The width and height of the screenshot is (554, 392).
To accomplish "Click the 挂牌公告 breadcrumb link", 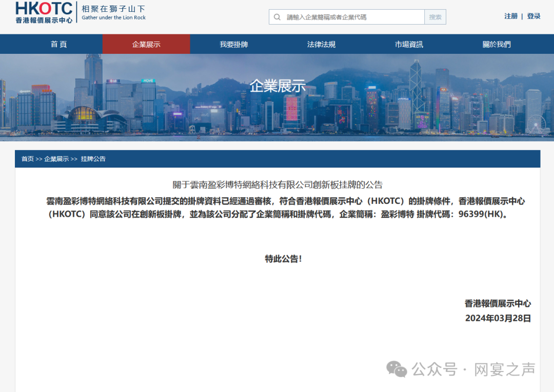I will 93,159.
